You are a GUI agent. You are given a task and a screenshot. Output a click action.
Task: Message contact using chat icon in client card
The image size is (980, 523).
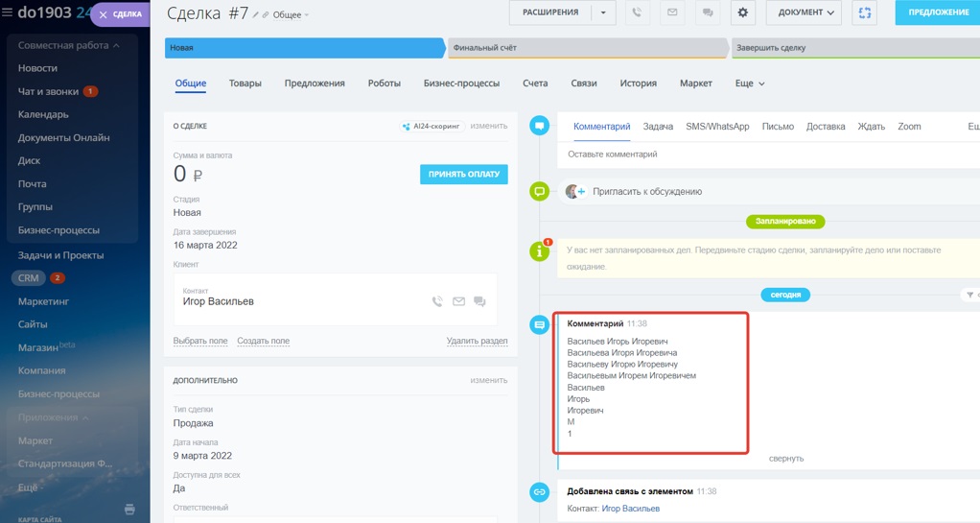click(479, 301)
